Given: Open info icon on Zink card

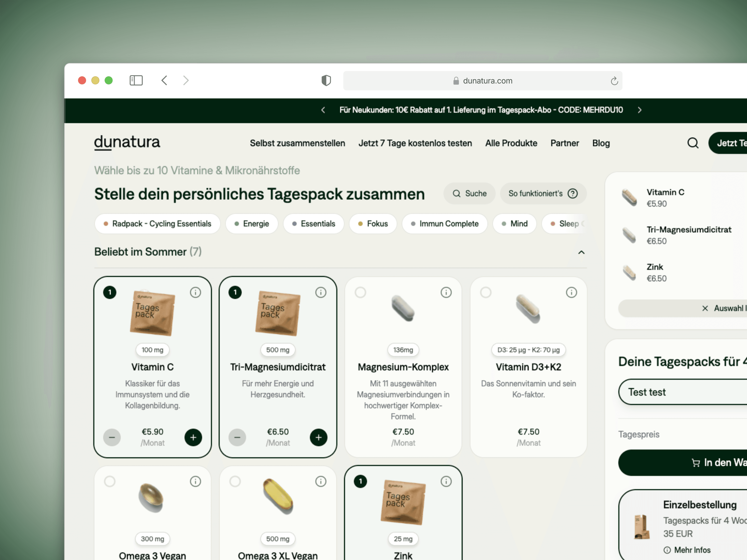Looking at the screenshot, I should [x=446, y=481].
